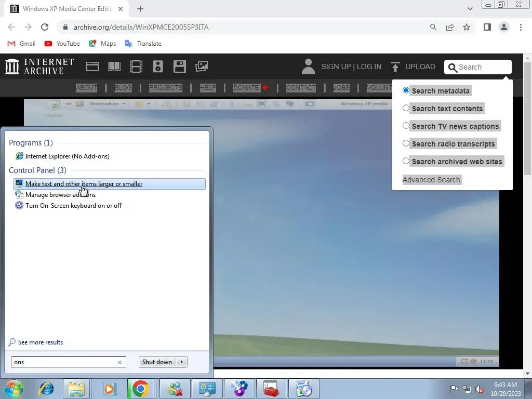Click the user avatar icon near Sign Up
Image resolution: width=532 pixels, height=399 pixels.
308,66
